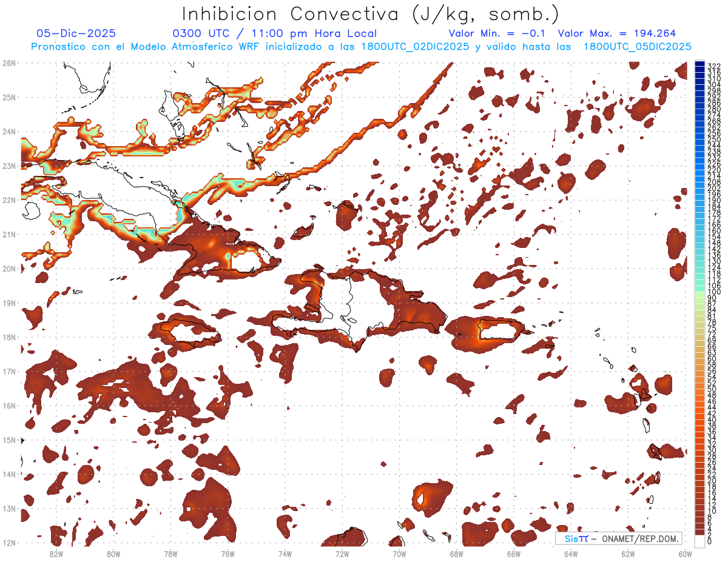Image resolution: width=728 pixels, height=562 pixels.
Task: Click the 72W longitude label
Action: click(x=342, y=554)
